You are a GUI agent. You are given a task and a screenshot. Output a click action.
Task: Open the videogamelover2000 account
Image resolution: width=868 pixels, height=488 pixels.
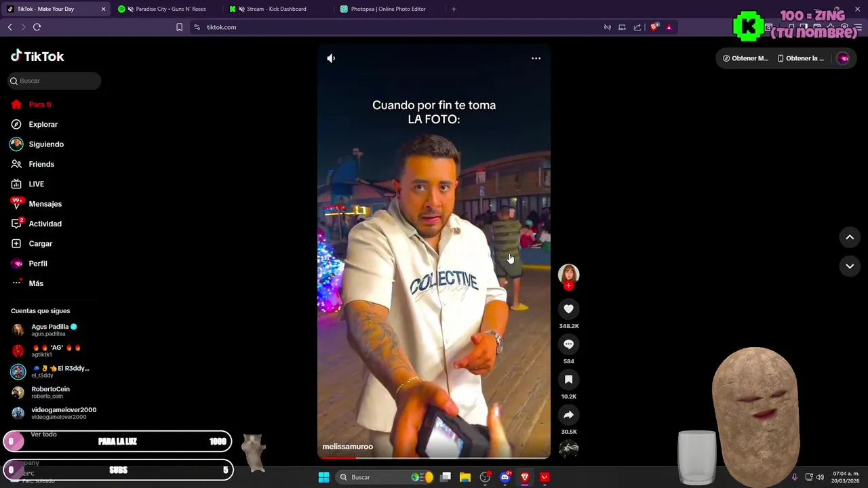coord(53,413)
